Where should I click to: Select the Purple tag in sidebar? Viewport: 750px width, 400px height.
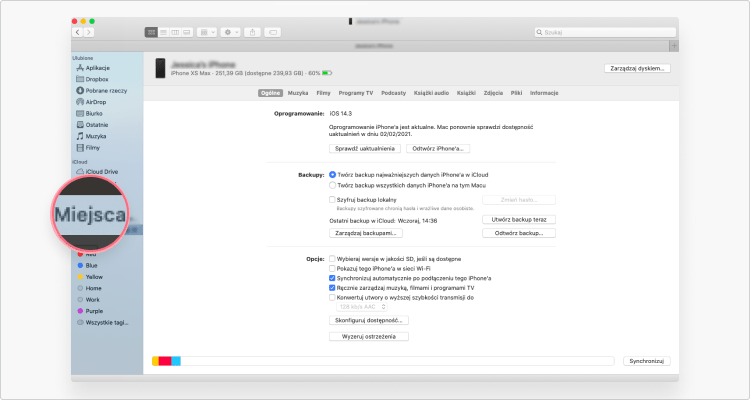(x=90, y=311)
